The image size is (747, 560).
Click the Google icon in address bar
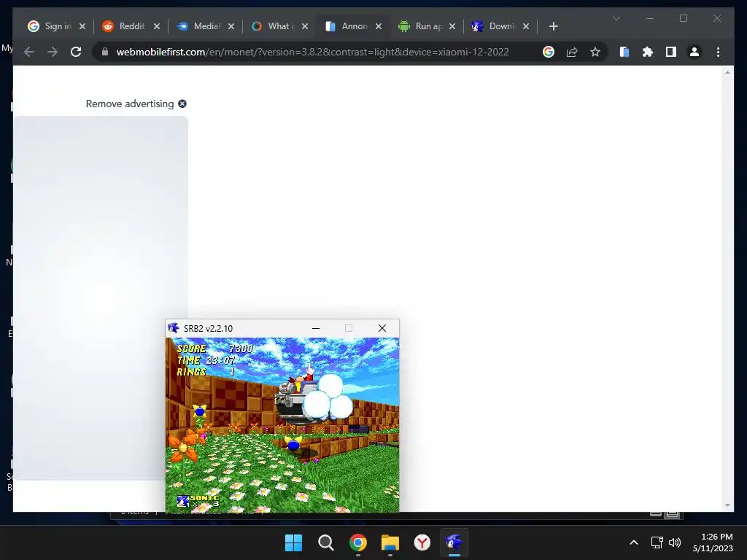(549, 52)
